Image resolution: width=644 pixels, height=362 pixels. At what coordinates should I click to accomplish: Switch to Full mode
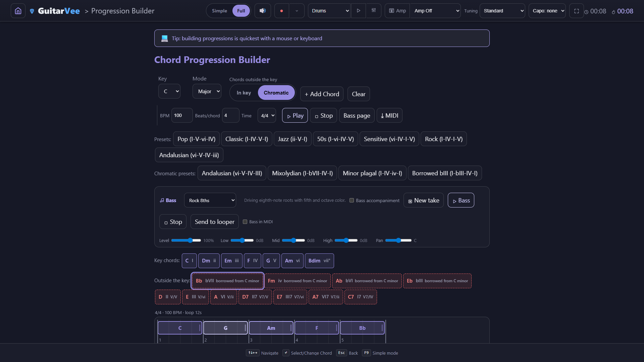click(241, 11)
